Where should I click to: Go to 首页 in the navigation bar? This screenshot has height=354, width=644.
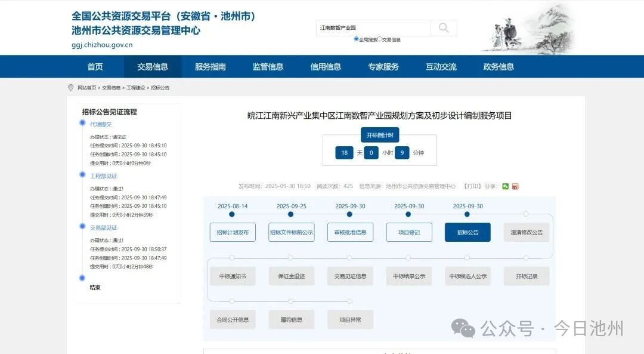(x=95, y=67)
